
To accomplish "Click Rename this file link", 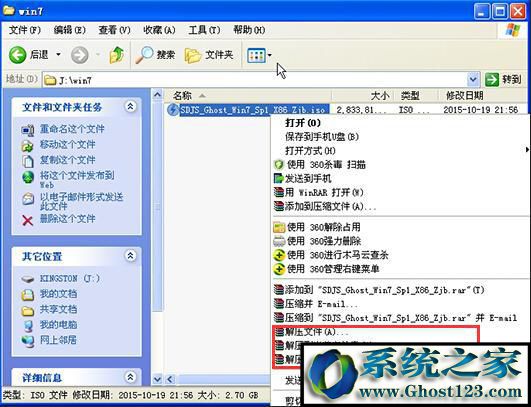I will click(x=72, y=129).
